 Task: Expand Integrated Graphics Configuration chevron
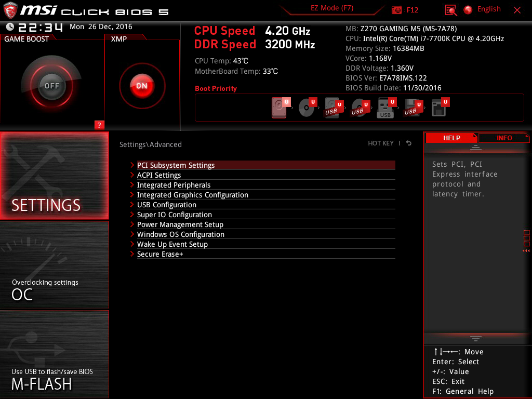click(x=132, y=195)
